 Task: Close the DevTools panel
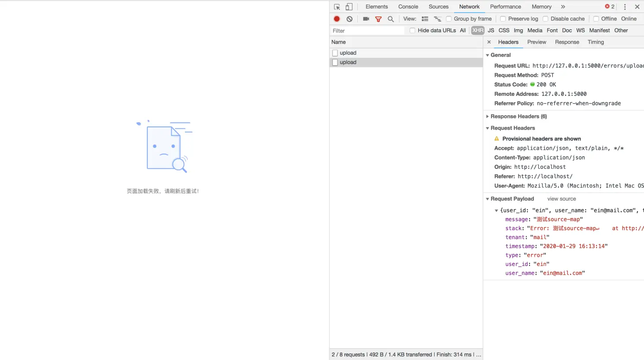(637, 7)
